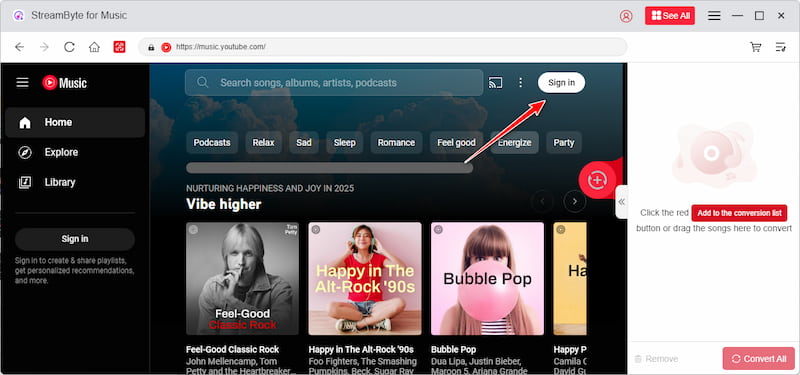Image resolution: width=800 pixels, height=375 pixels.
Task: Open the conversion task list icon
Action: click(x=781, y=47)
